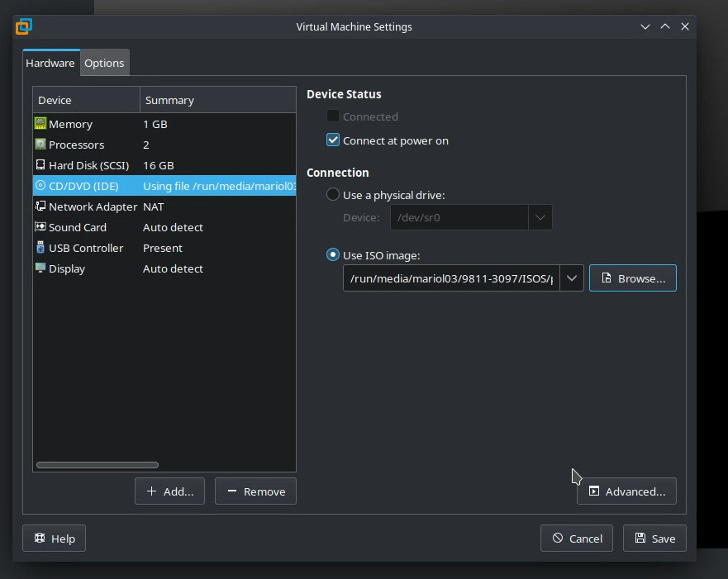Screen dimensions: 728x579
Task: Click Browse... to pick an ISO
Action: click(633, 278)
